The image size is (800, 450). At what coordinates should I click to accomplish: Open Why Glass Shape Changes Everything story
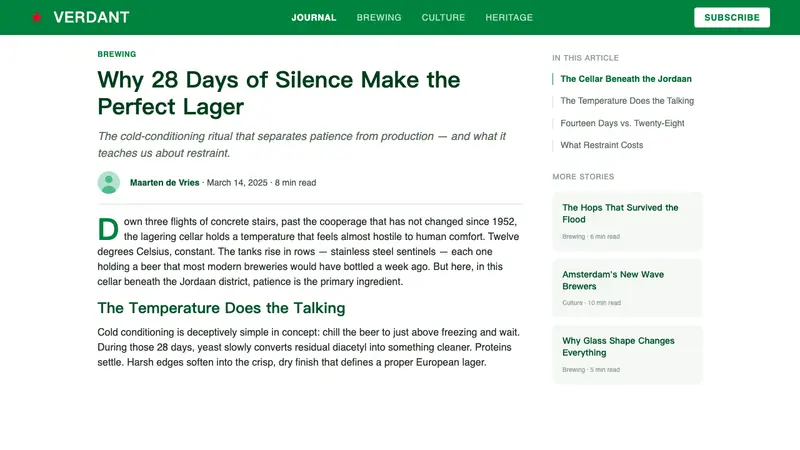(628, 355)
